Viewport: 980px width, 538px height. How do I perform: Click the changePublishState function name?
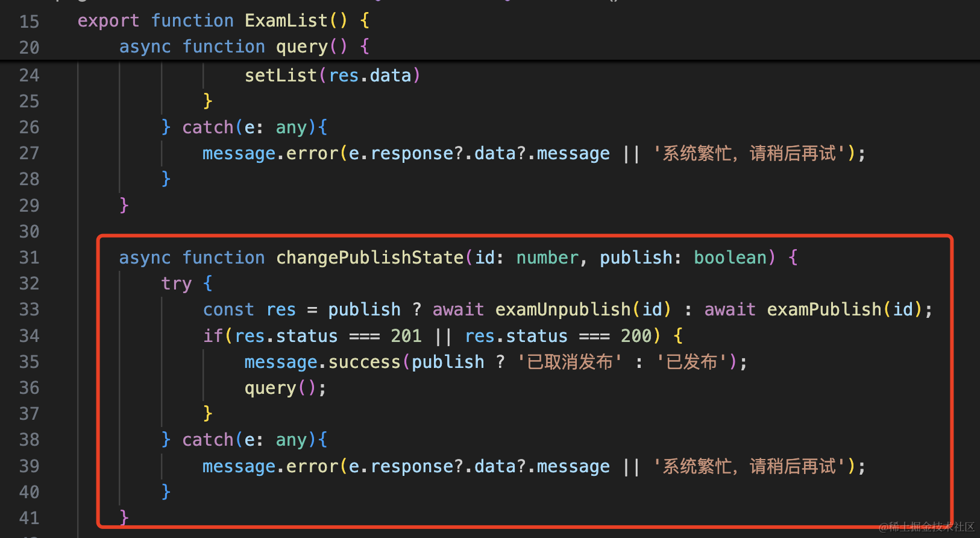tap(370, 258)
